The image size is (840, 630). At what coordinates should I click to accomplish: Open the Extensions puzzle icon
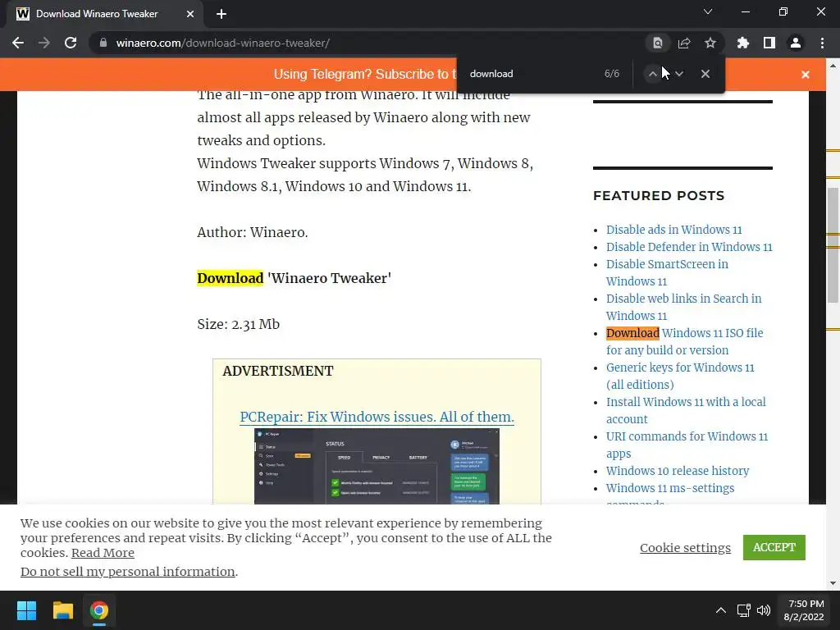coord(743,43)
